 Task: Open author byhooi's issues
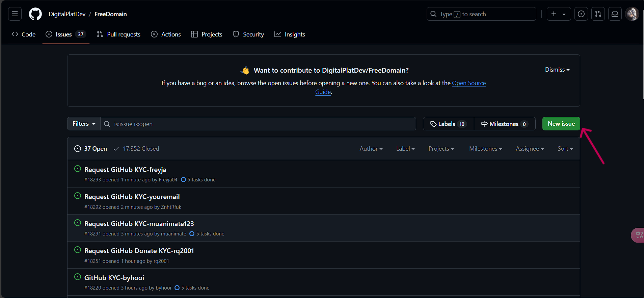coord(163,288)
